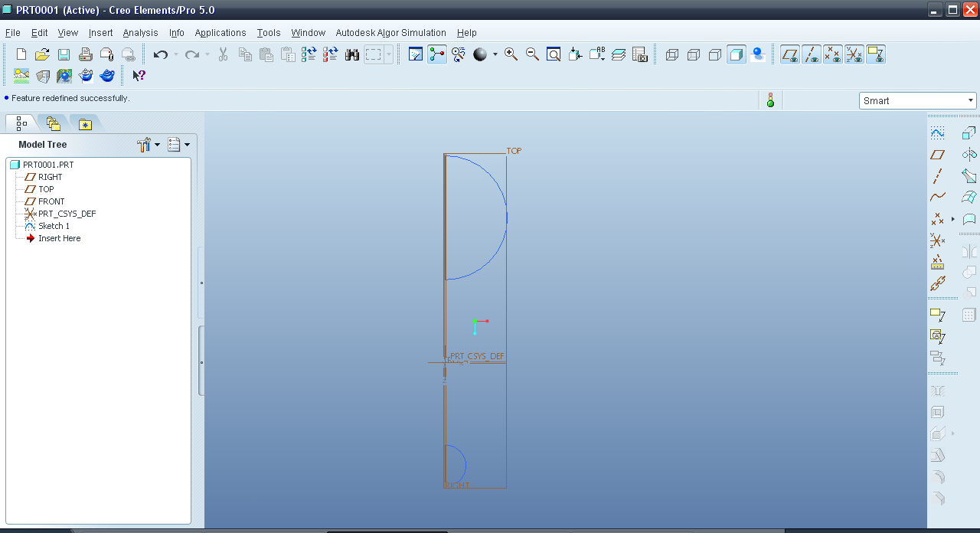Viewport: 980px width, 533px height.
Task: Click the Revolve tool icon
Action: 969,154
